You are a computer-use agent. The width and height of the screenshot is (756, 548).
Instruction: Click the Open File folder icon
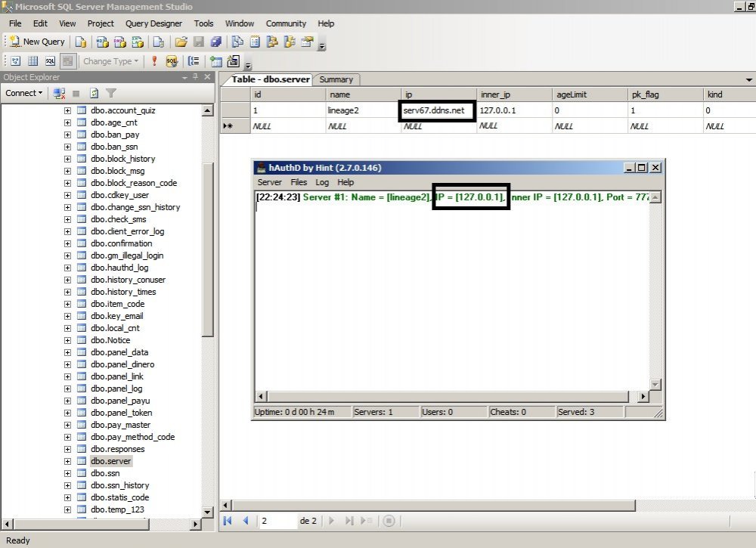pos(180,42)
